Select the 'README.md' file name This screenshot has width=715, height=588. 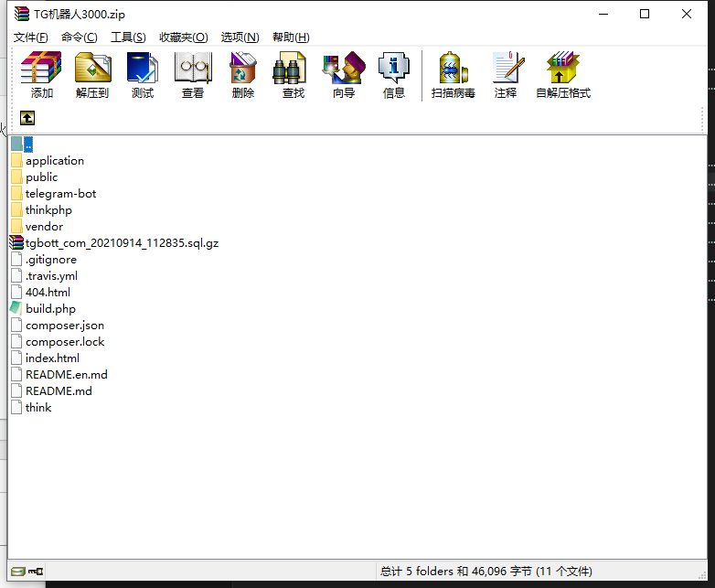pyautogui.click(x=59, y=391)
